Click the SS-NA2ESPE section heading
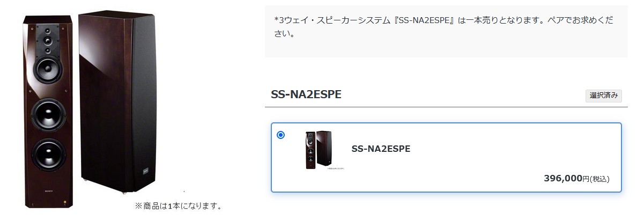Viewport: 644px width, 220px height. pos(306,94)
